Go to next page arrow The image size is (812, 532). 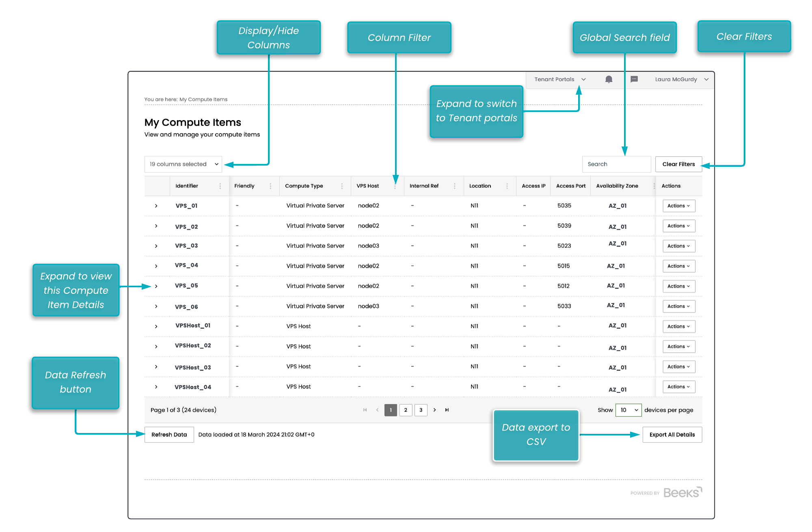(x=434, y=410)
